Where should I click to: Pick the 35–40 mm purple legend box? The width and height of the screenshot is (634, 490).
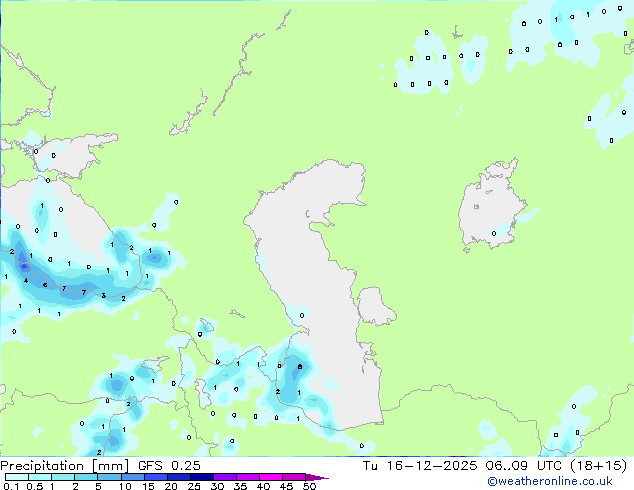point(247,477)
